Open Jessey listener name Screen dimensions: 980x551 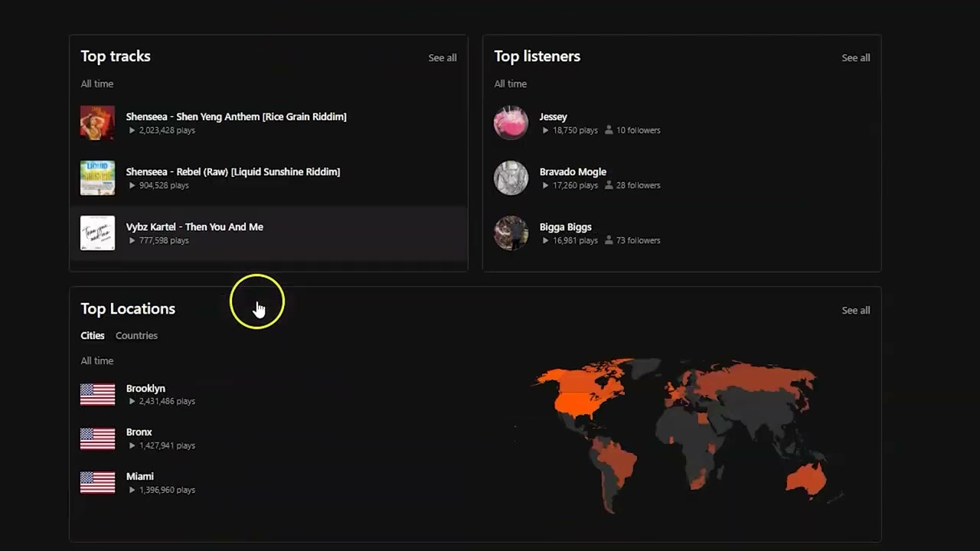coord(553,117)
